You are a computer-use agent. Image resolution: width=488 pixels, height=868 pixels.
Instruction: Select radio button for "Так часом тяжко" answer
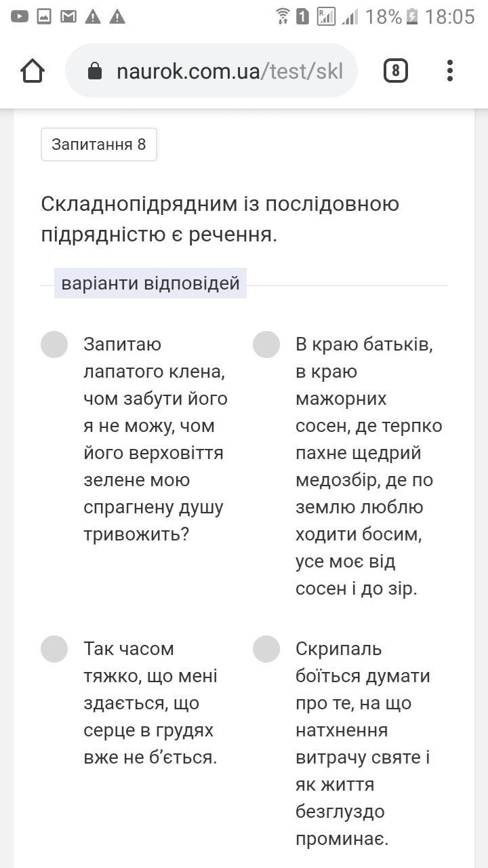click(x=54, y=649)
